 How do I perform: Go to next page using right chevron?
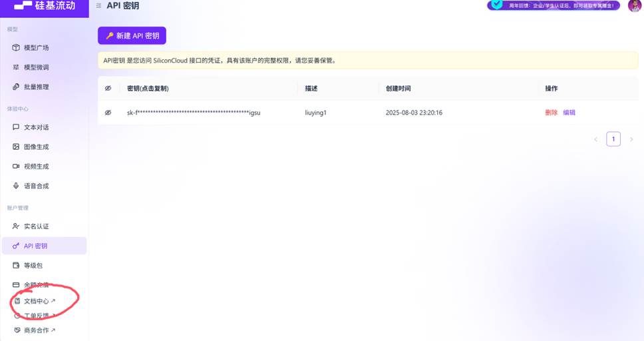(631, 139)
